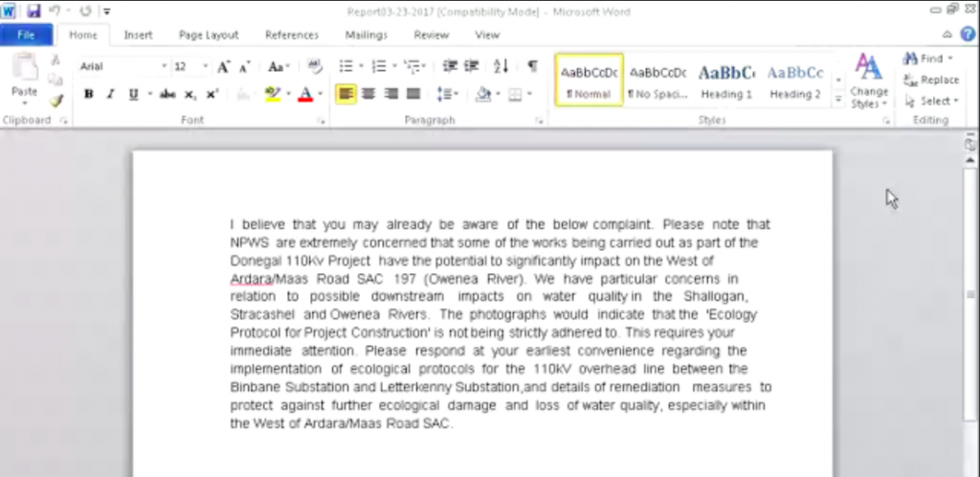Open the Arial font name dropdown
The width and height of the screenshot is (980, 477).
[x=163, y=67]
